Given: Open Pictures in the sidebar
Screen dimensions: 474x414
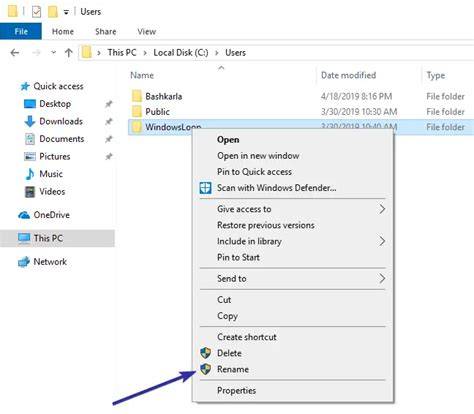Looking at the screenshot, I should pyautogui.click(x=55, y=156).
